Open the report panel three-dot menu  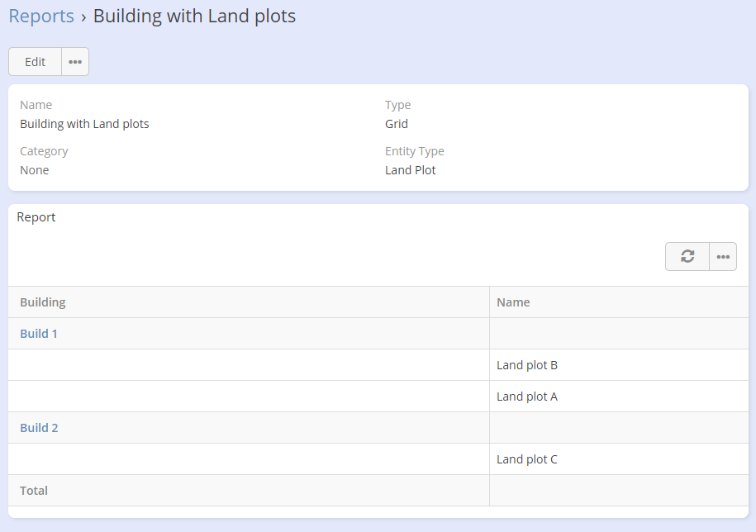coord(723,257)
